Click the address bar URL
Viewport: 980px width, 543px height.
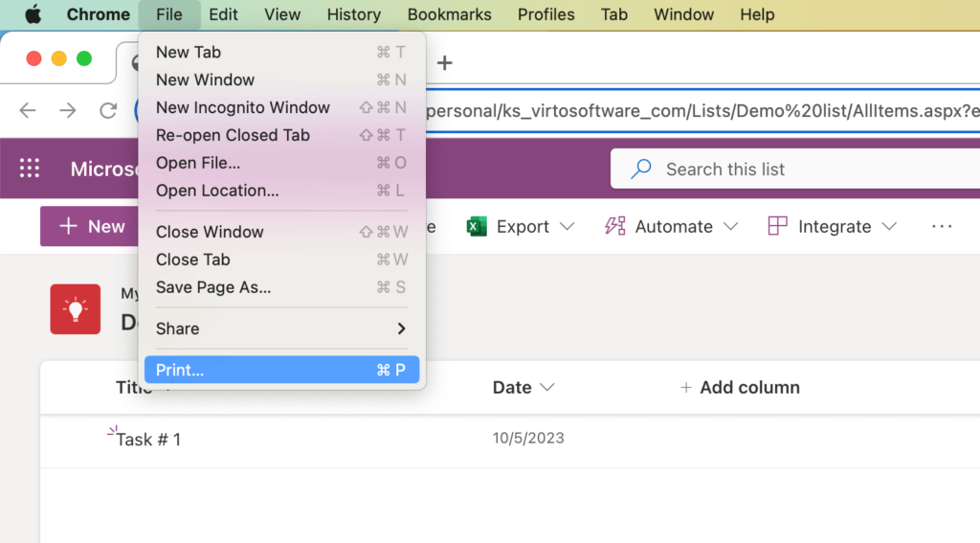click(702, 111)
